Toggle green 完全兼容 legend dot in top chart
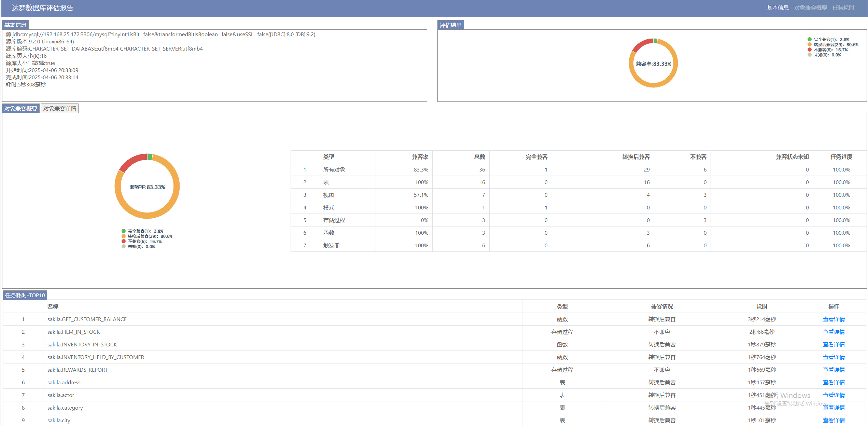Screen dimensions: 868x426 810,39
